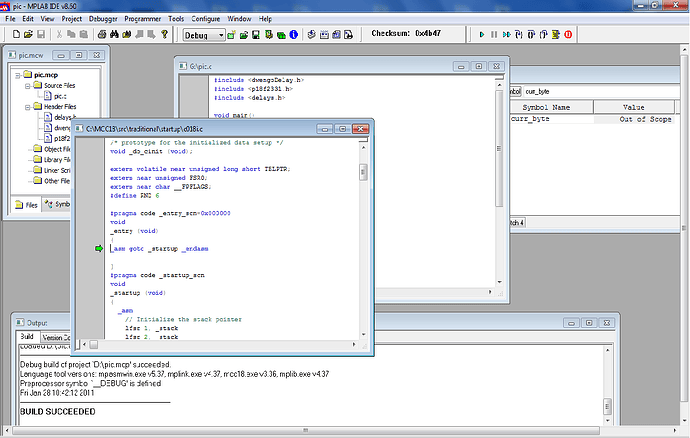Image resolution: width=690 pixels, height=438 pixels.
Task: Click the Build Options icon
Action: 268,35
